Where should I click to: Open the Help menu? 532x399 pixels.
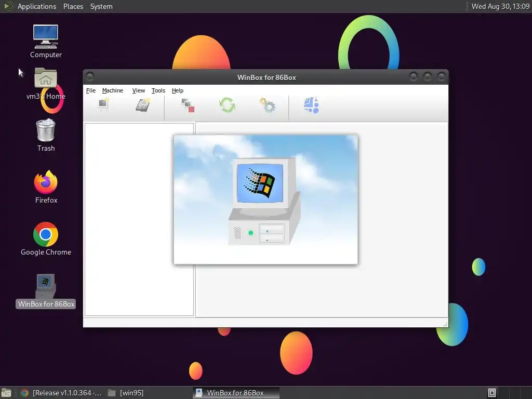(x=178, y=90)
